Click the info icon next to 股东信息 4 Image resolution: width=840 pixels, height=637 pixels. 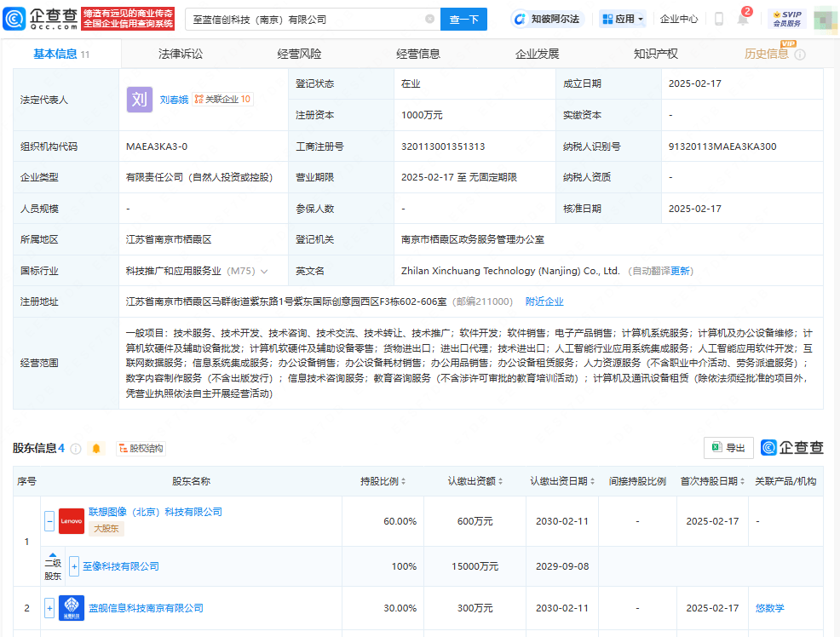pyautogui.click(x=75, y=449)
